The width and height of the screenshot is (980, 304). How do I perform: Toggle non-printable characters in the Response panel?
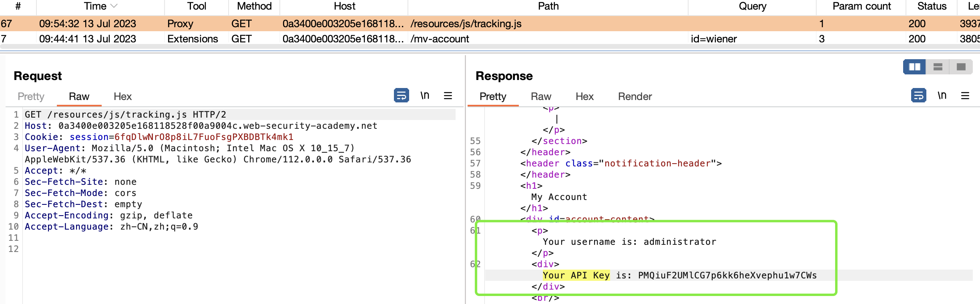pyautogui.click(x=942, y=96)
